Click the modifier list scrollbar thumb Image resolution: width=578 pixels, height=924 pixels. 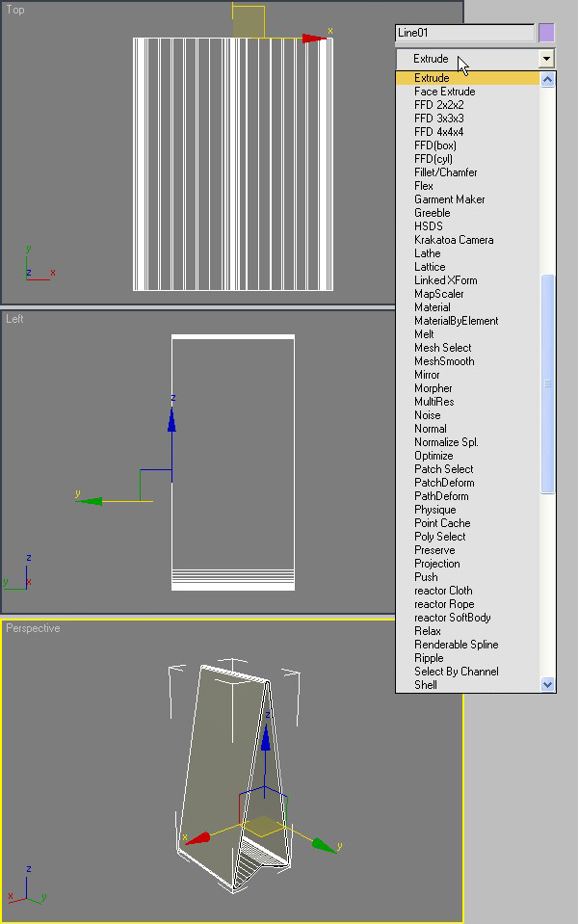pyautogui.click(x=548, y=383)
